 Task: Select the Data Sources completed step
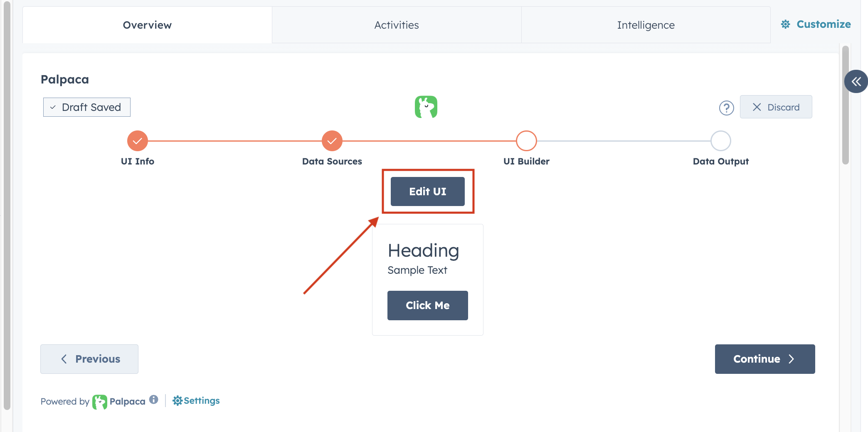pos(332,141)
